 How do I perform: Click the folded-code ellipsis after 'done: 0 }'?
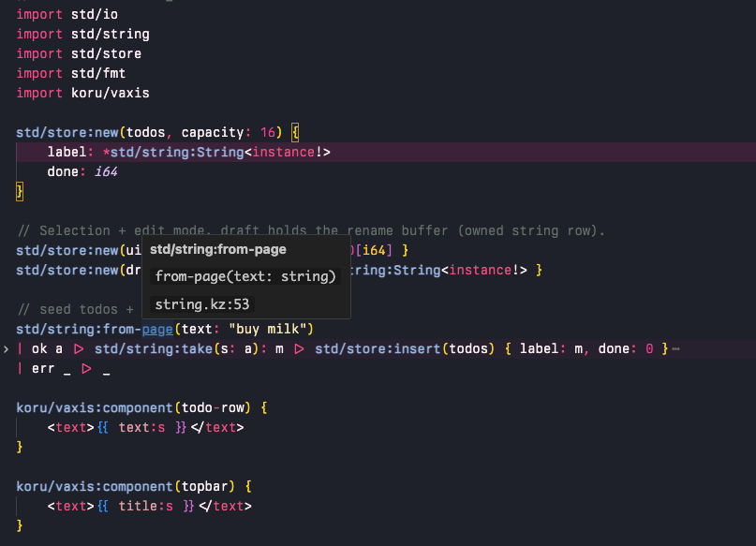pos(675,349)
